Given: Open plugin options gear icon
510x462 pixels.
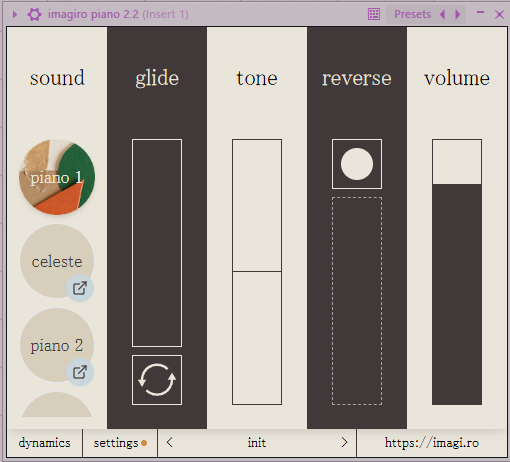Looking at the screenshot, I should (35, 14).
